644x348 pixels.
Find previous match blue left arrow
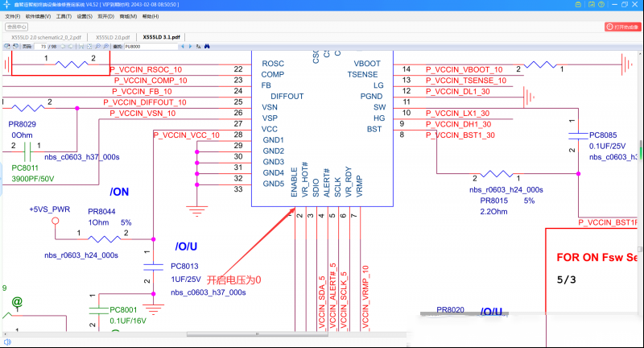[x=183, y=47]
